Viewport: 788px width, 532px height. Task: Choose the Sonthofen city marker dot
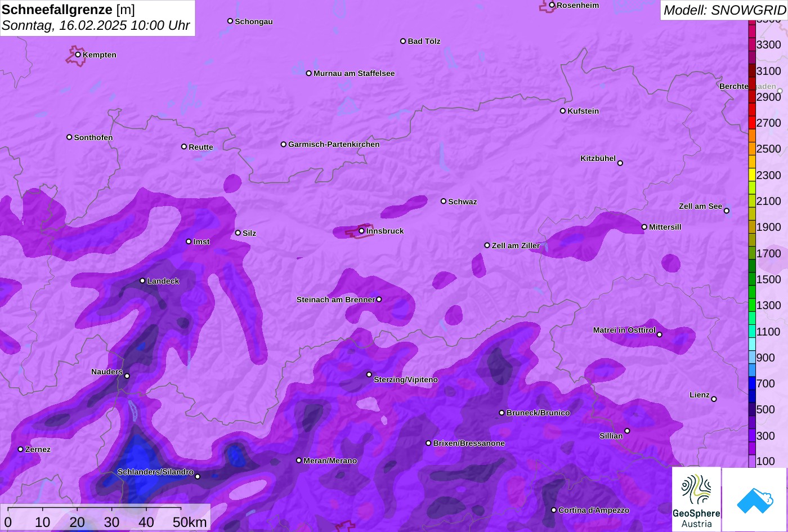tap(69, 137)
